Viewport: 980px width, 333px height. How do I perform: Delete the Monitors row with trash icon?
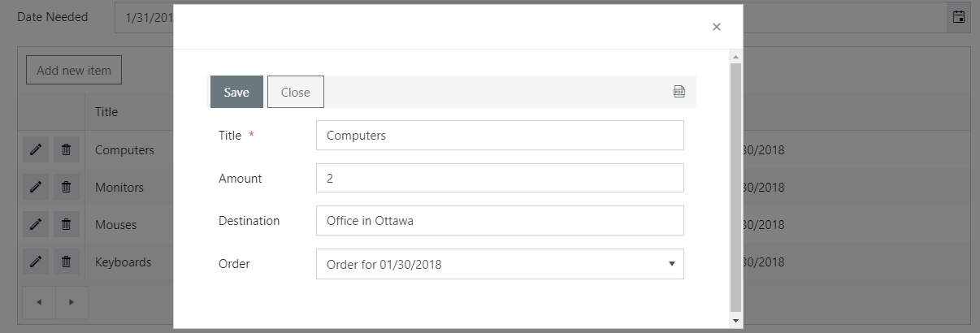67,187
